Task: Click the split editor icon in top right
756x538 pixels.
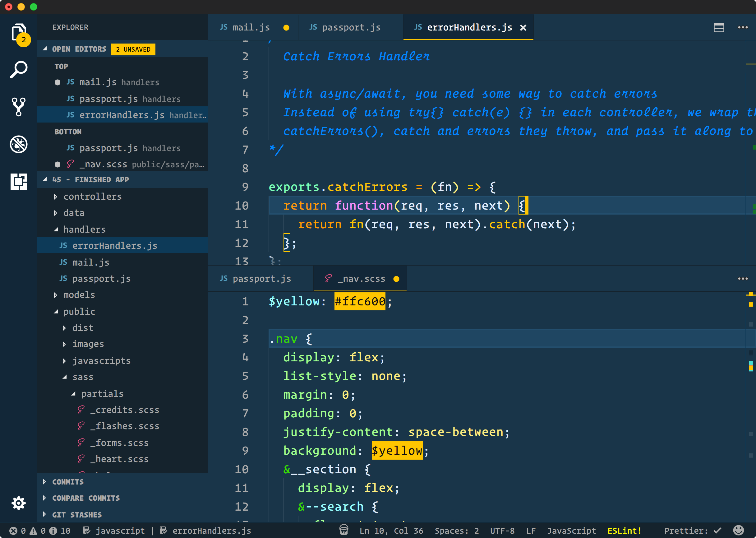Action: pos(719,27)
